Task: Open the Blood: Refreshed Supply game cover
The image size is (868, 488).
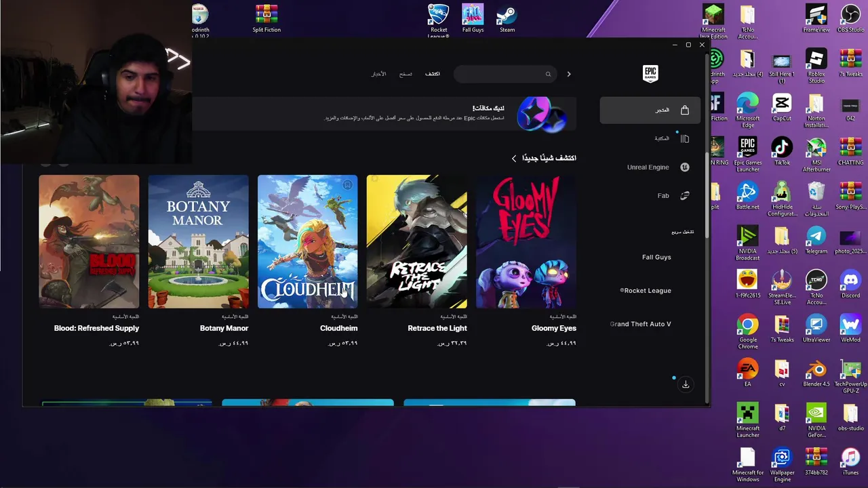Action: point(89,241)
